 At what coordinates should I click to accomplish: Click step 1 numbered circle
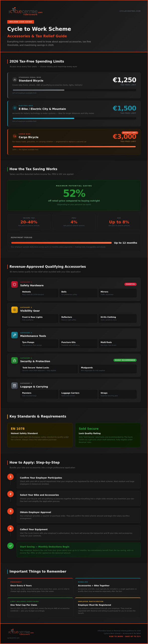(10, 477)
